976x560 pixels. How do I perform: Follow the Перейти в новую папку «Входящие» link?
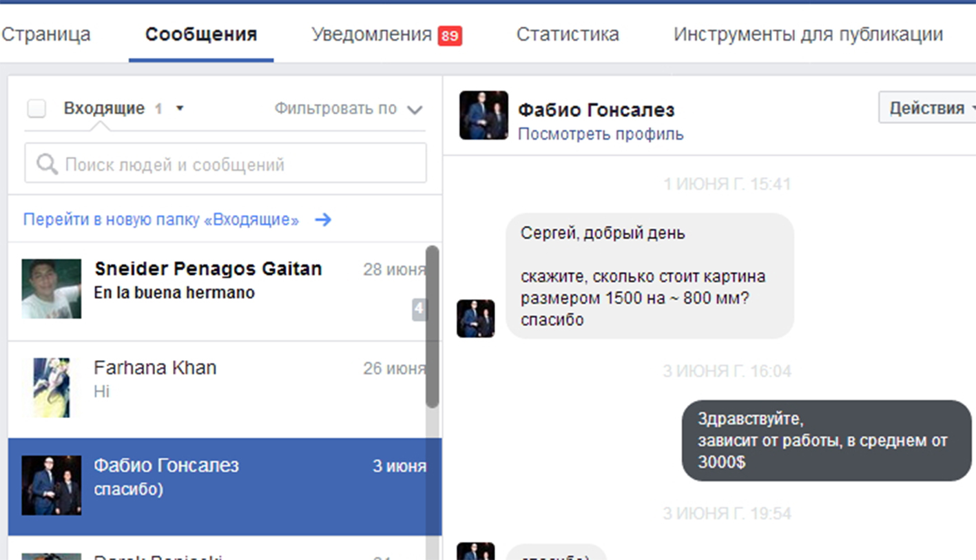[161, 220]
